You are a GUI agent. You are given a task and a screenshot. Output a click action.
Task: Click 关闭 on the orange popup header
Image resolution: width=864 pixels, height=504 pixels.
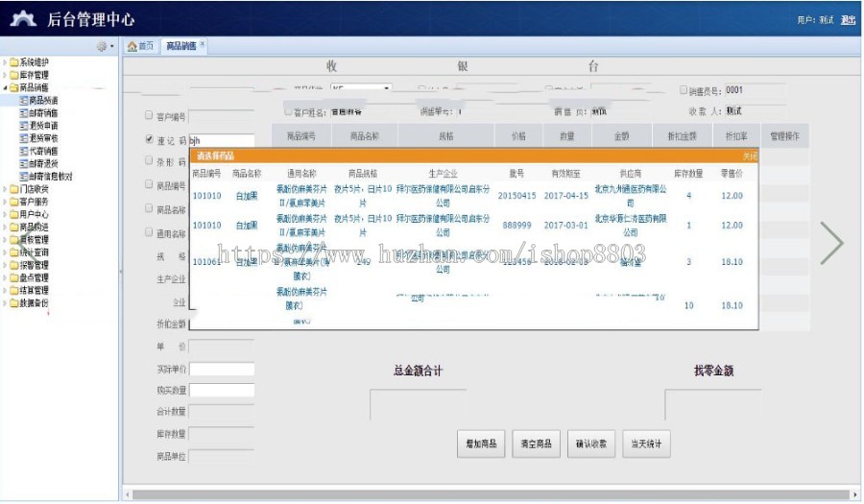[x=750, y=156]
